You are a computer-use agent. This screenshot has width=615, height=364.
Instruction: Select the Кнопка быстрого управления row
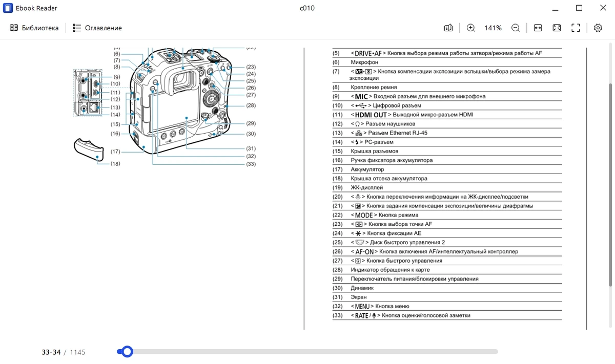pyautogui.click(x=447, y=261)
